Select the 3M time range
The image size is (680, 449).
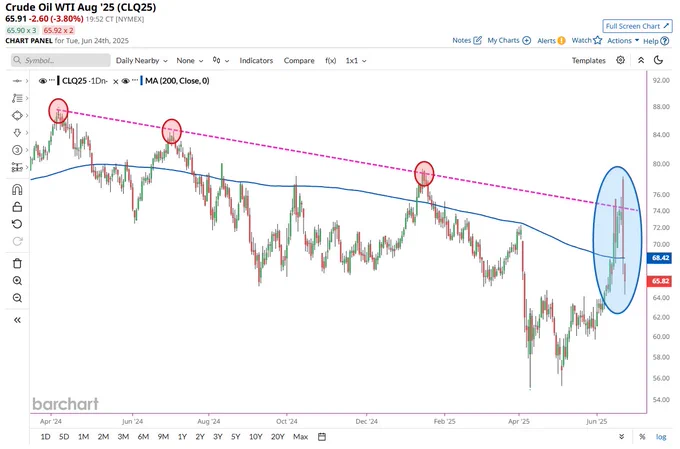point(123,436)
